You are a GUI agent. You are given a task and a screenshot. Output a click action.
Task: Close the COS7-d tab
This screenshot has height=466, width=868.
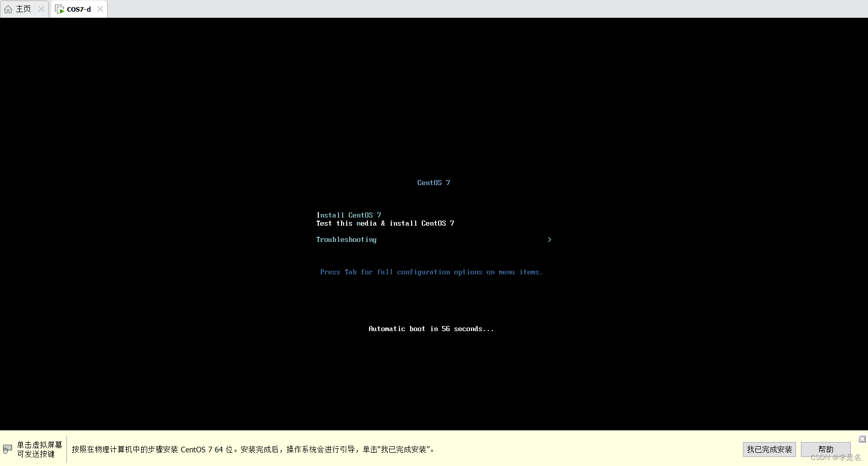pos(101,9)
